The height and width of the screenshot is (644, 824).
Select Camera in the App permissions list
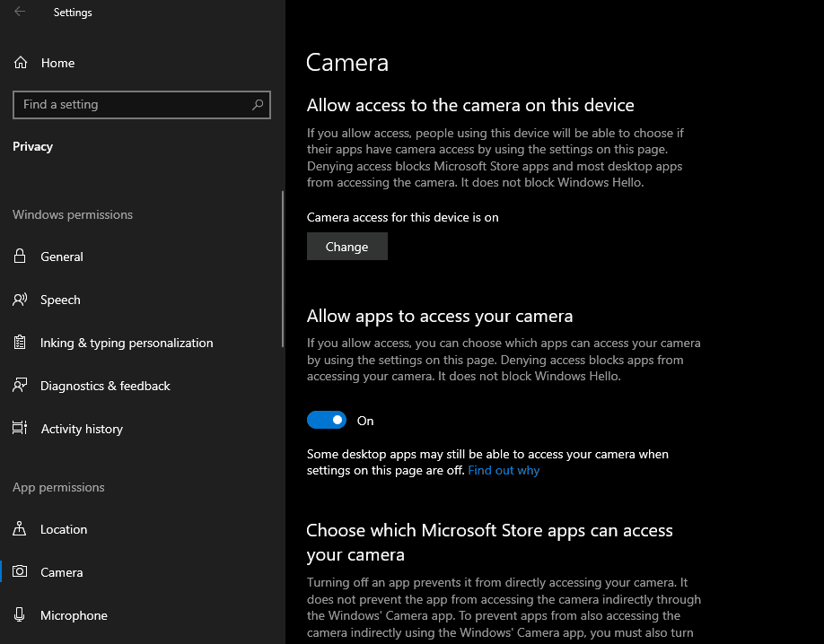pyautogui.click(x=62, y=572)
